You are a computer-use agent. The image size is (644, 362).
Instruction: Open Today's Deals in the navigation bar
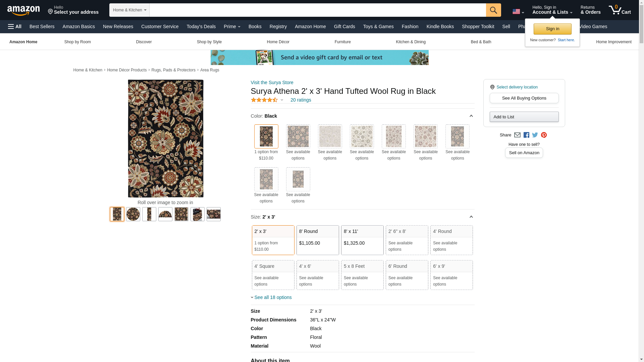coord(201,26)
